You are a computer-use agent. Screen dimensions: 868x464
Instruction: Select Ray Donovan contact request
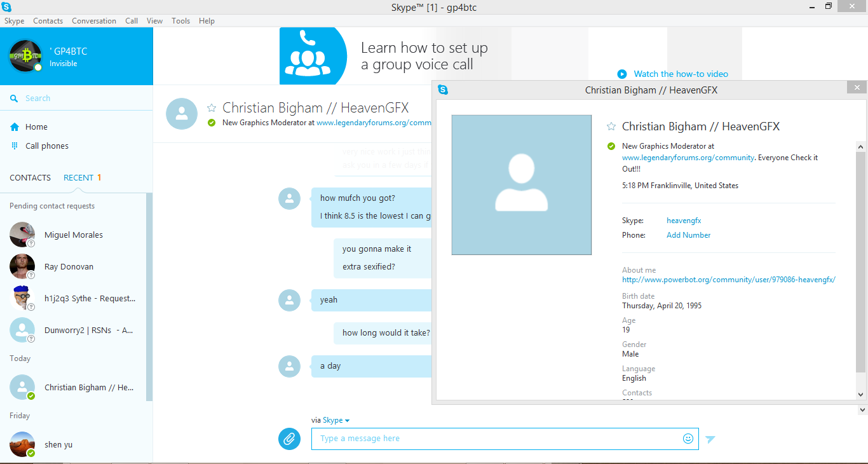pyautogui.click(x=73, y=266)
